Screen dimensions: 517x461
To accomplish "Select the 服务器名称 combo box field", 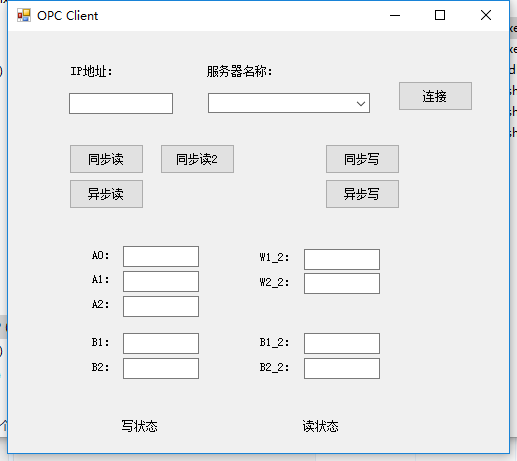I will [x=289, y=103].
